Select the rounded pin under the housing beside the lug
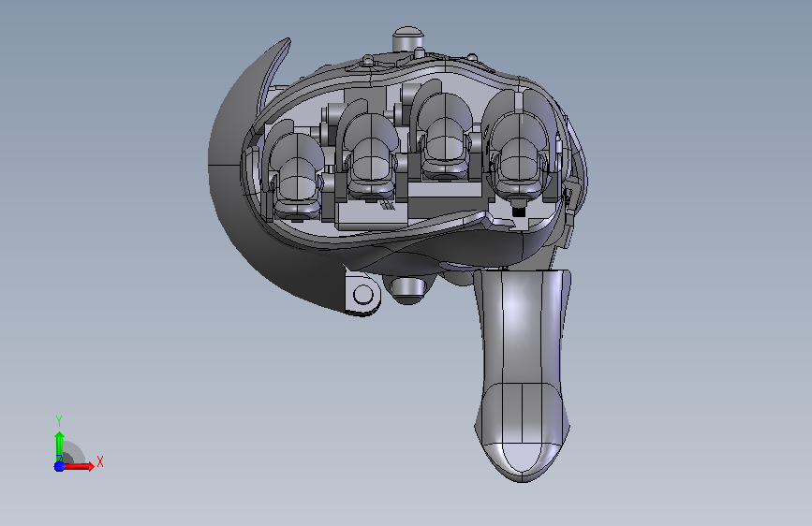 click(408, 291)
